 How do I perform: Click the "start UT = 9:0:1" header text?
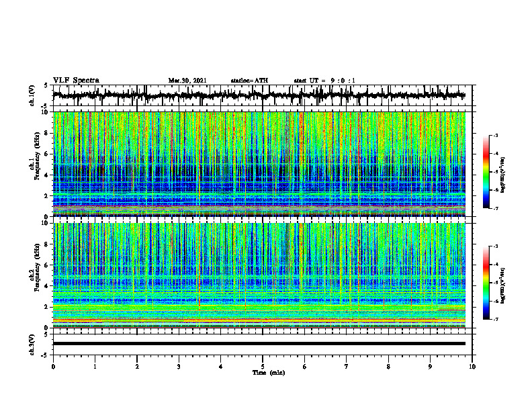pyautogui.click(x=324, y=81)
